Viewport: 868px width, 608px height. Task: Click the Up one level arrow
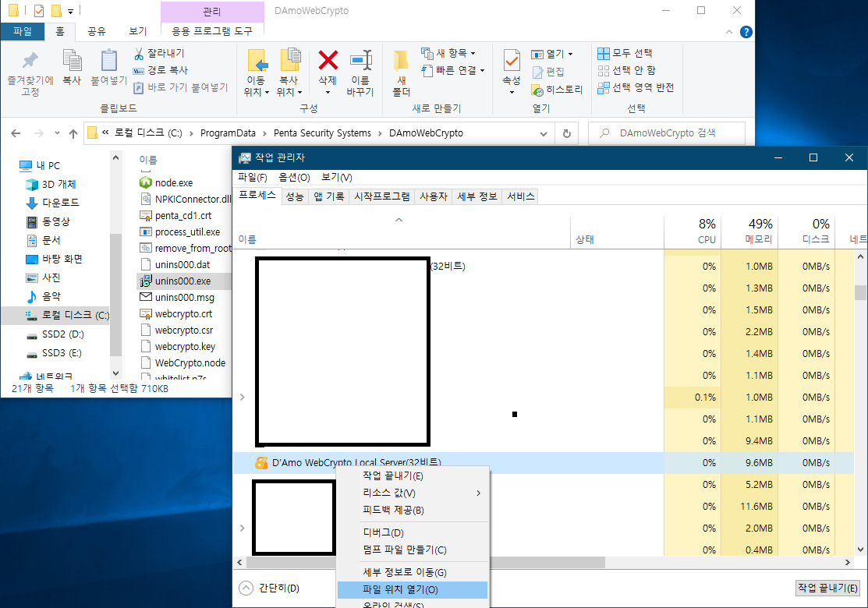73,133
